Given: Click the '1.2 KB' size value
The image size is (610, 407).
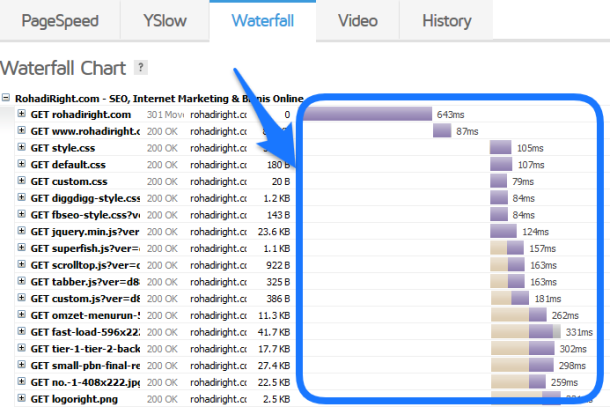Looking at the screenshot, I should tap(277, 198).
